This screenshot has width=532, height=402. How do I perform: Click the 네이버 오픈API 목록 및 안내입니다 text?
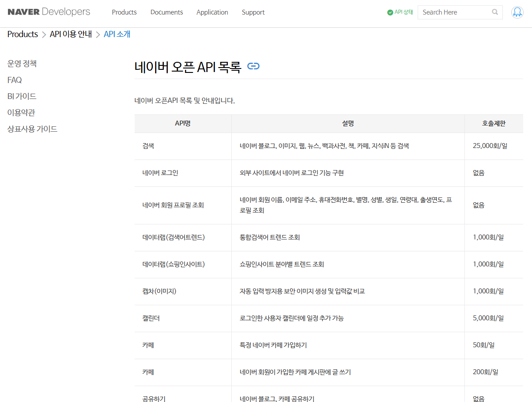[185, 101]
